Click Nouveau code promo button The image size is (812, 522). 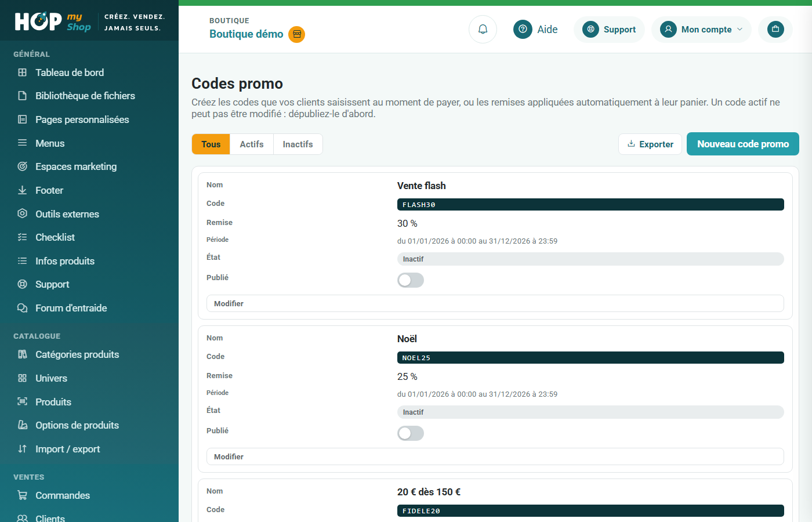point(743,144)
